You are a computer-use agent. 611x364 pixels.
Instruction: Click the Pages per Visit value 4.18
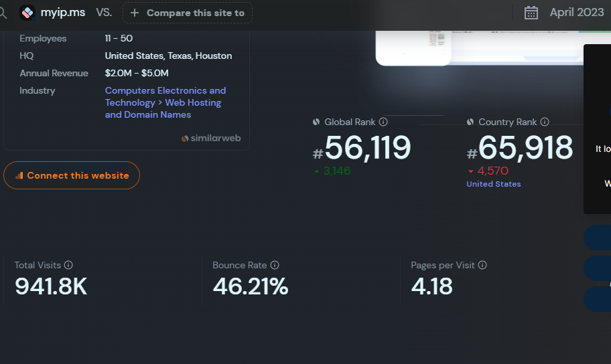coord(431,286)
